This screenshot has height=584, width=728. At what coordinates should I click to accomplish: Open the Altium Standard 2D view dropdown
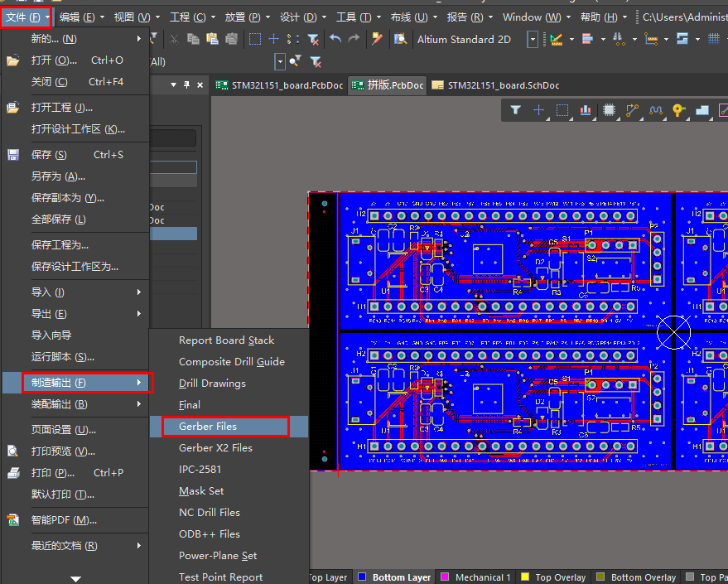pos(533,40)
